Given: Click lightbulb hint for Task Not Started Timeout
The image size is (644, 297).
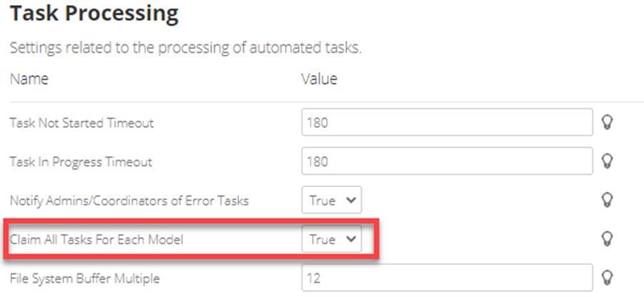Looking at the screenshot, I should 608,122.
